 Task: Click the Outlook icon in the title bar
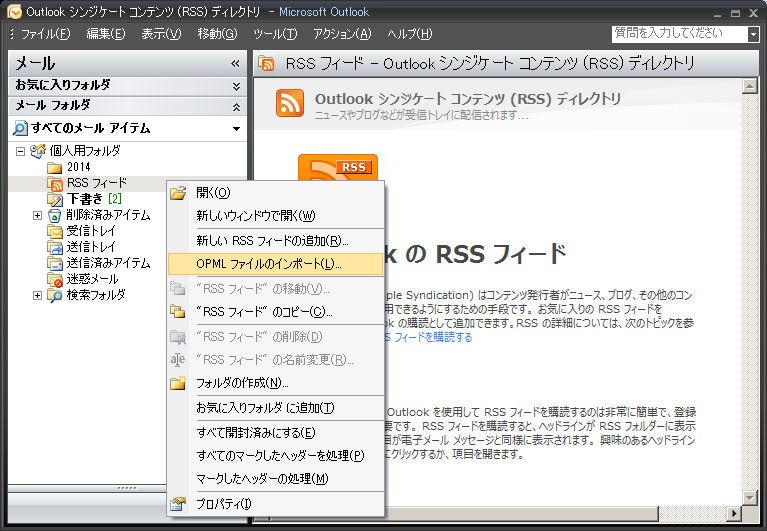point(14,12)
